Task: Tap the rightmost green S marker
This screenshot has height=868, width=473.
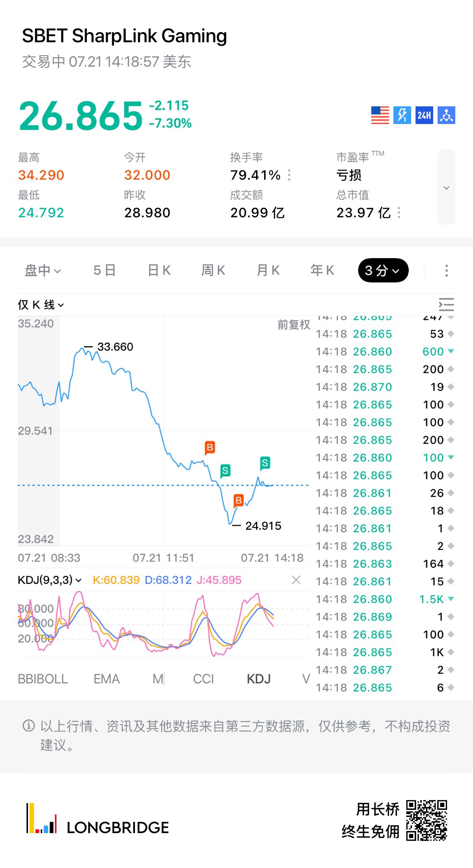Action: coord(265,463)
